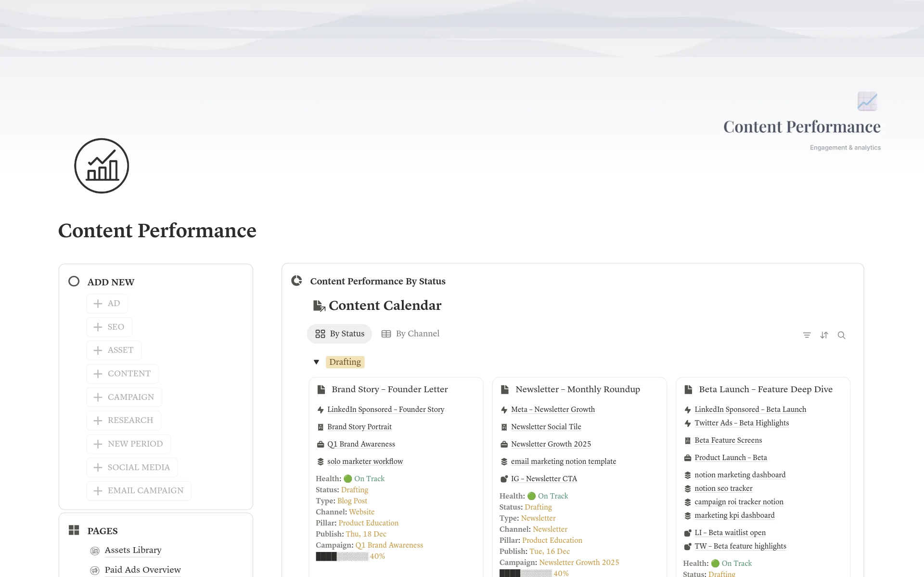Open the sort arrows icon
Image resolution: width=924 pixels, height=577 pixels.
pyautogui.click(x=824, y=335)
